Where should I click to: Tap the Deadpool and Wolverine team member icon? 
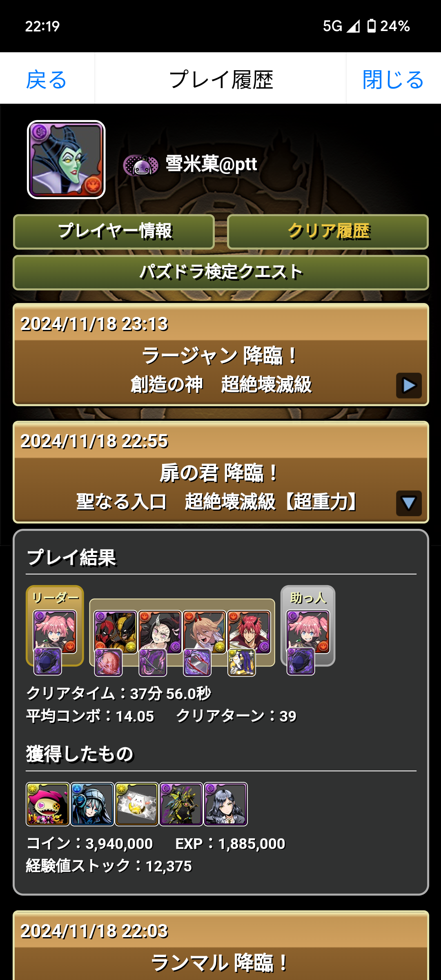click(x=116, y=632)
